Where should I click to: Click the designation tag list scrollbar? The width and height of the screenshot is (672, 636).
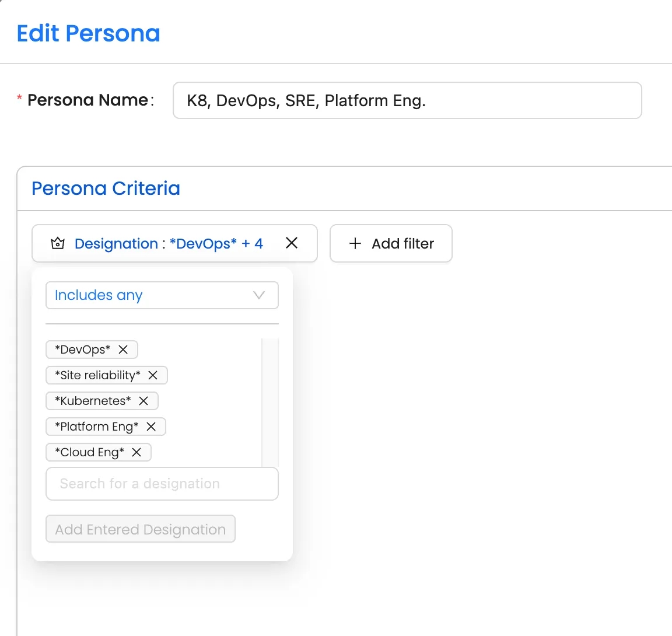(270, 403)
